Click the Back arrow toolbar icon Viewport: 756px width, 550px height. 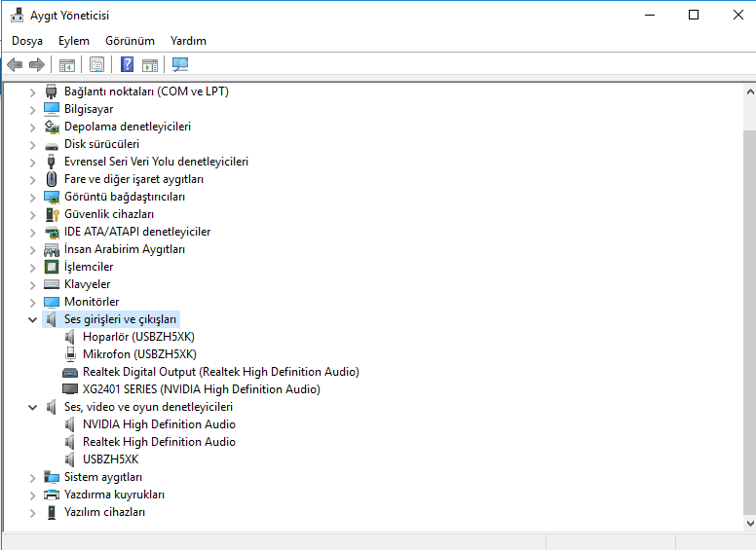15,64
